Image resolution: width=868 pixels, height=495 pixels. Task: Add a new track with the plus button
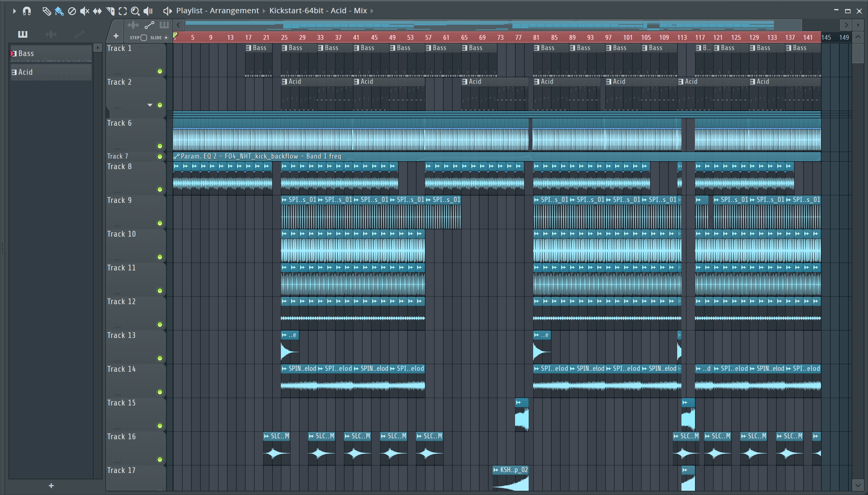click(116, 36)
